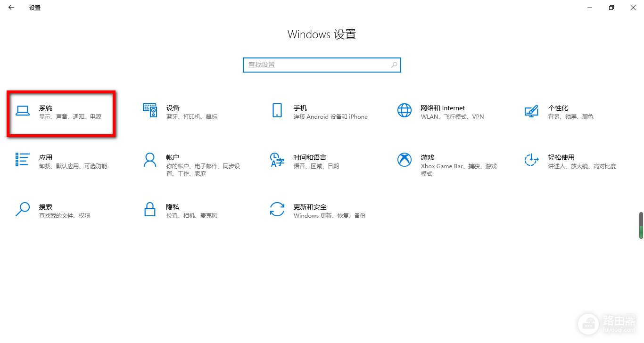Open the 更新和安全 settings title
The image size is (644, 343).
pos(310,207)
